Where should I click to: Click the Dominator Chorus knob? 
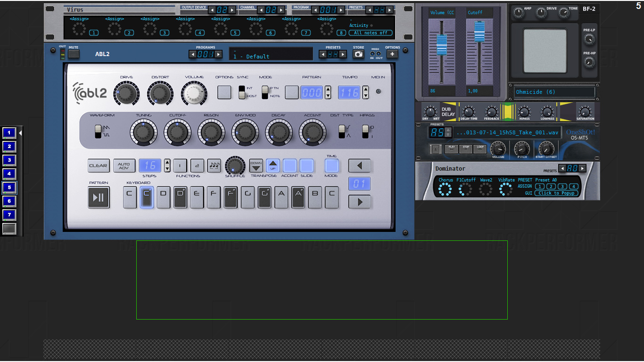click(445, 189)
